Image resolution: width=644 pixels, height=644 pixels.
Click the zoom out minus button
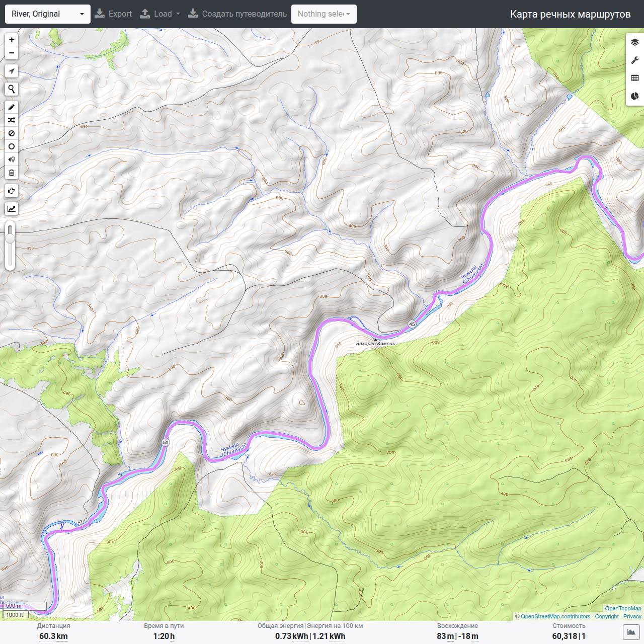(x=12, y=53)
